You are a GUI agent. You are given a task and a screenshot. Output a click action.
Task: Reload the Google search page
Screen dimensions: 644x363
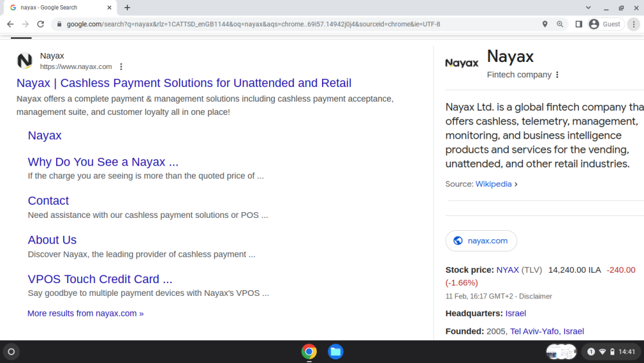pos(40,25)
